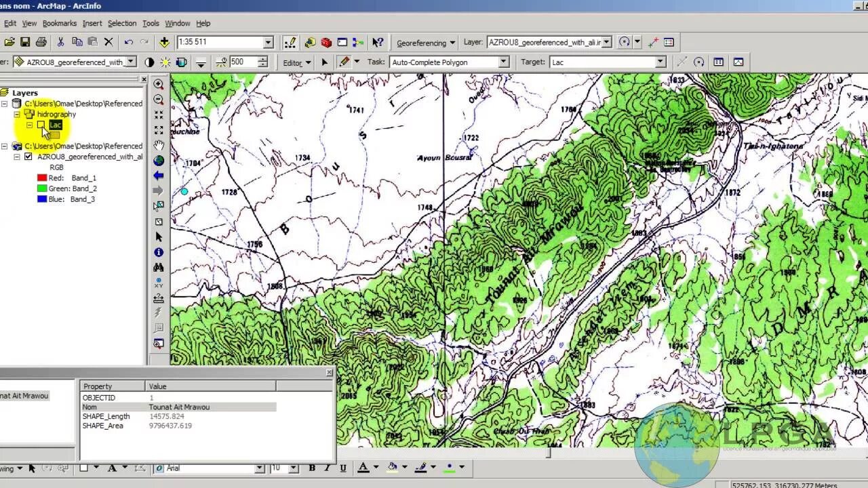The height and width of the screenshot is (488, 868).
Task: Click the Full Extent globe icon
Action: (x=159, y=161)
